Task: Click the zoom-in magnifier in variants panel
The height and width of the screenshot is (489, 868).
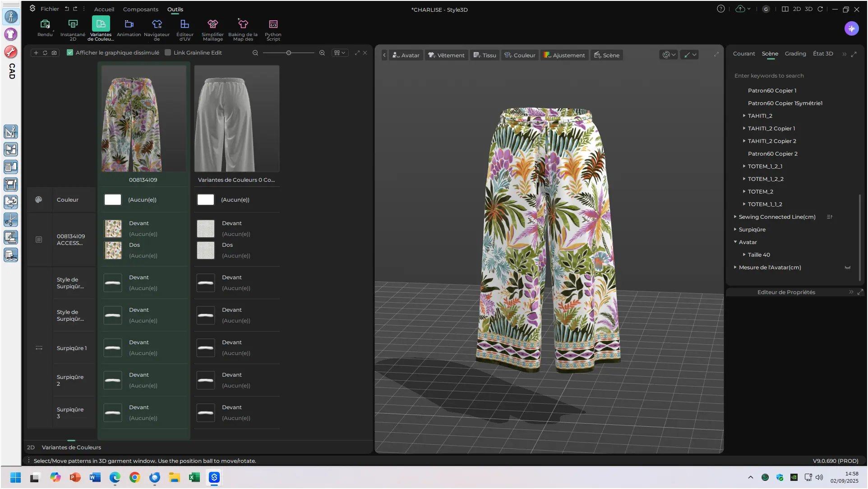Action: [x=322, y=53]
